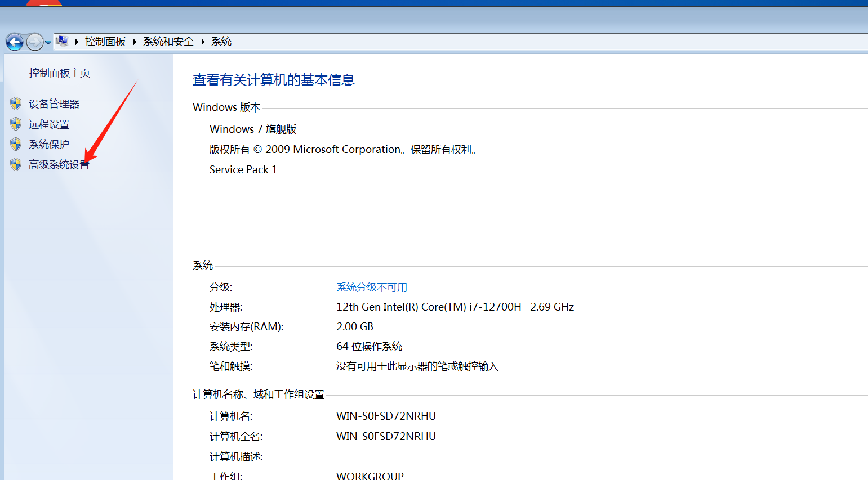
Task: Open 高级系统设置 link
Action: click(59, 165)
